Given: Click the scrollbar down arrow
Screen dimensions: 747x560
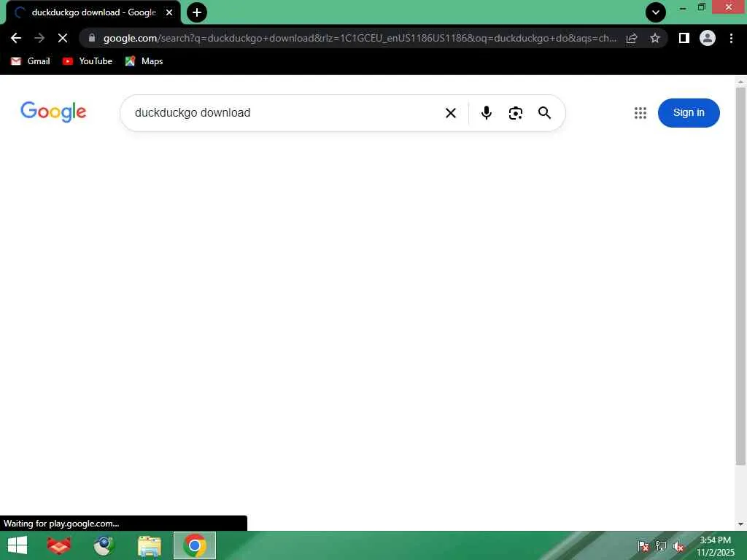Looking at the screenshot, I should click(740, 524).
